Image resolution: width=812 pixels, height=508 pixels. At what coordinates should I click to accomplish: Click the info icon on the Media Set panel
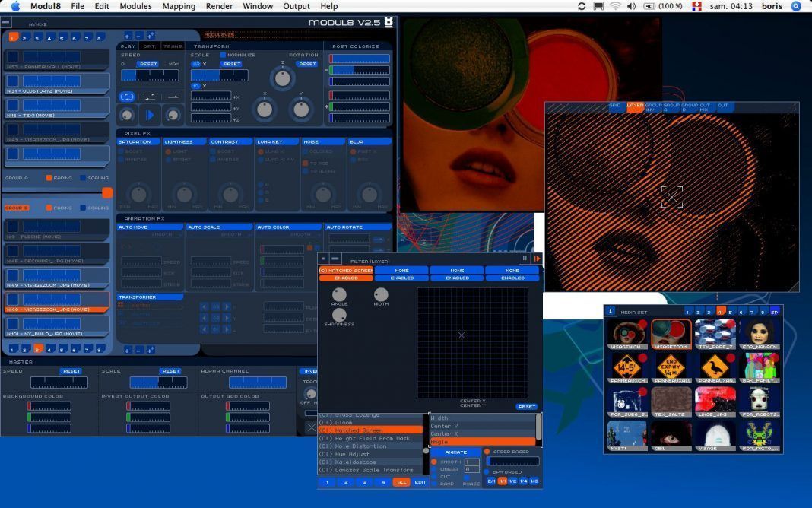[611, 311]
